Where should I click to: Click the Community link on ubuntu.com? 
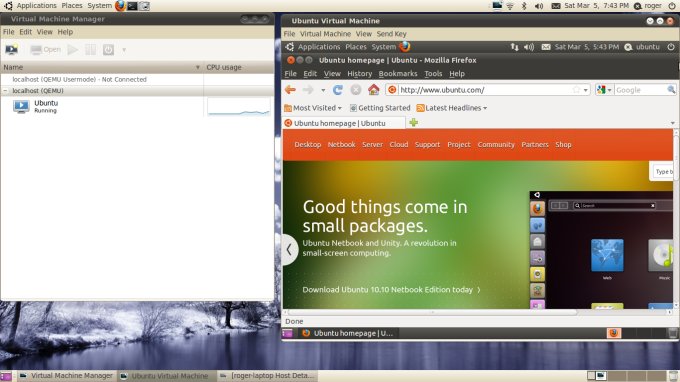coord(496,145)
